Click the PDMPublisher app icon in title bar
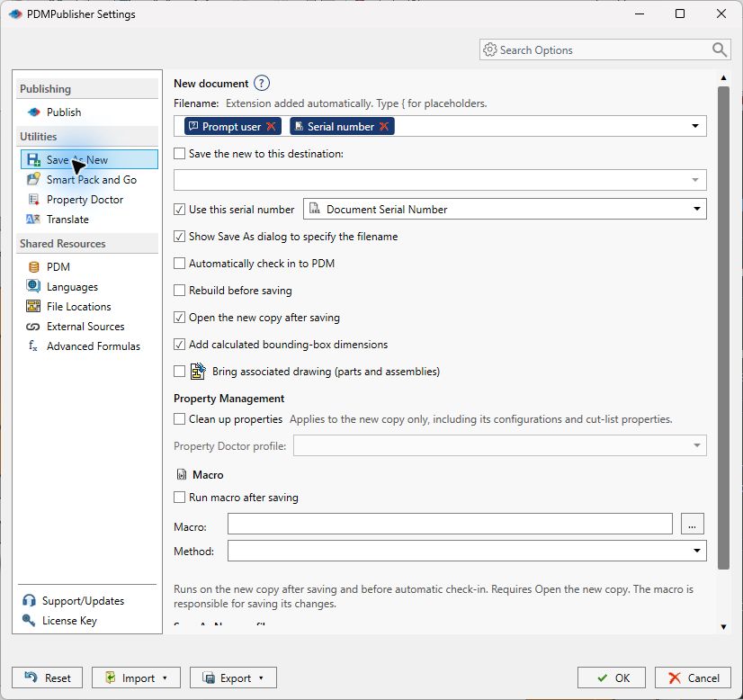The image size is (743, 700). (15, 14)
